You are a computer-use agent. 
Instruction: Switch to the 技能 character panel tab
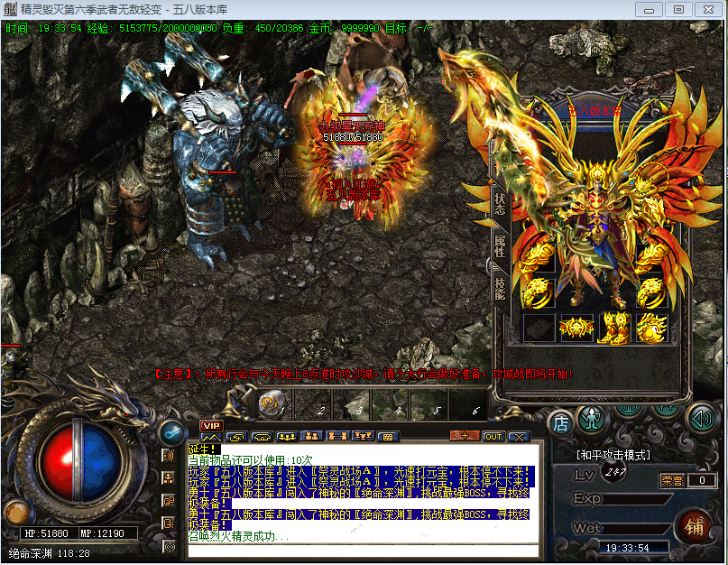click(x=500, y=289)
